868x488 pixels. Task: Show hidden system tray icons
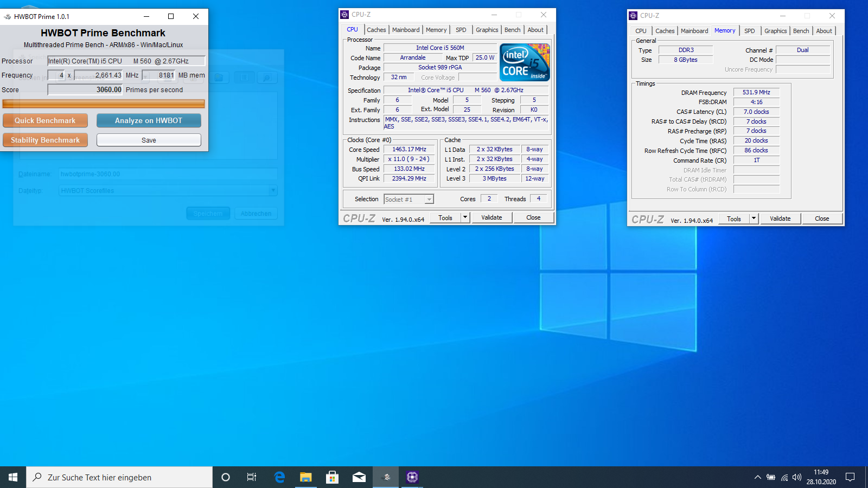pyautogui.click(x=757, y=477)
